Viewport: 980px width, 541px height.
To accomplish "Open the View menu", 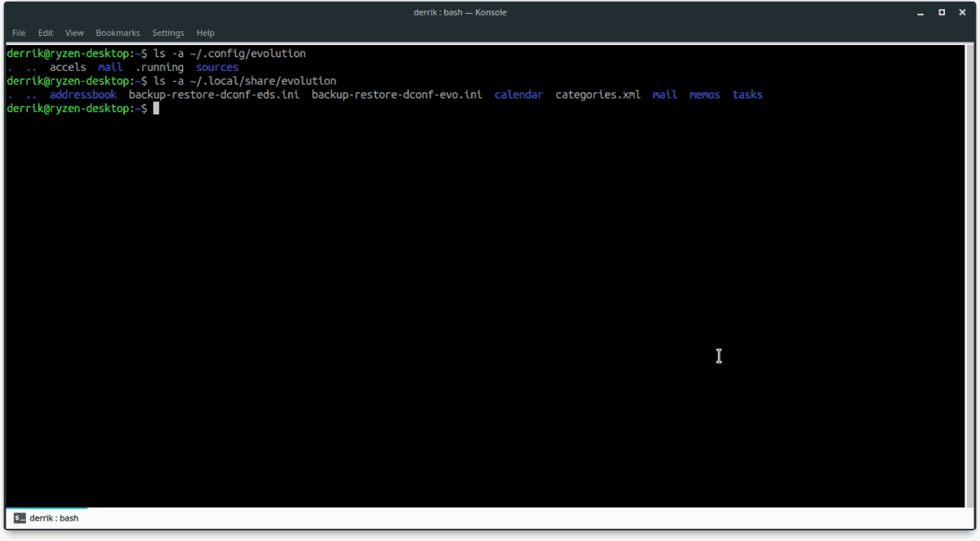I will [x=73, y=33].
